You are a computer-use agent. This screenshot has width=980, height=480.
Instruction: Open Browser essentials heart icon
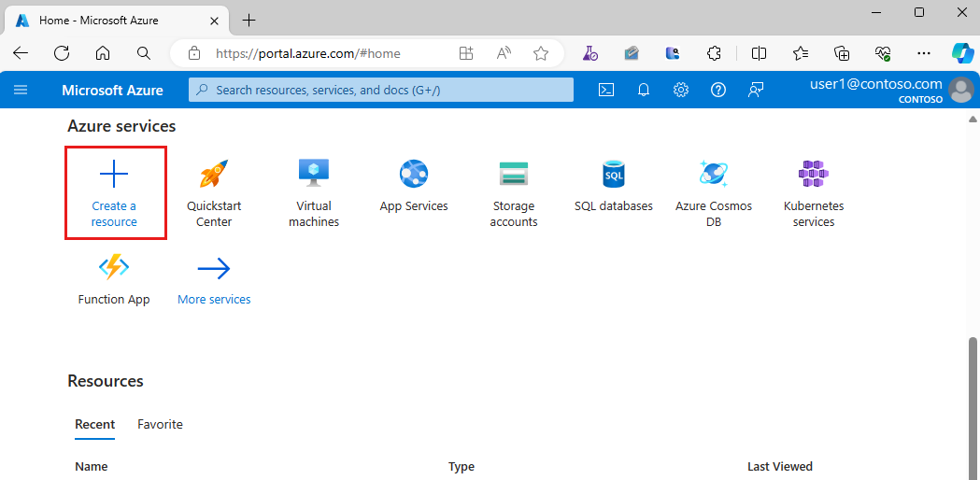click(883, 53)
